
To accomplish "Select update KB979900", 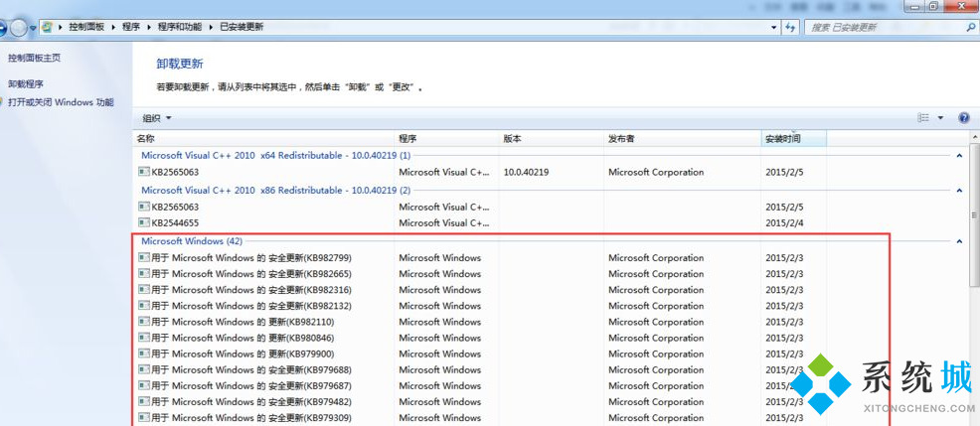I will pos(481,354).
